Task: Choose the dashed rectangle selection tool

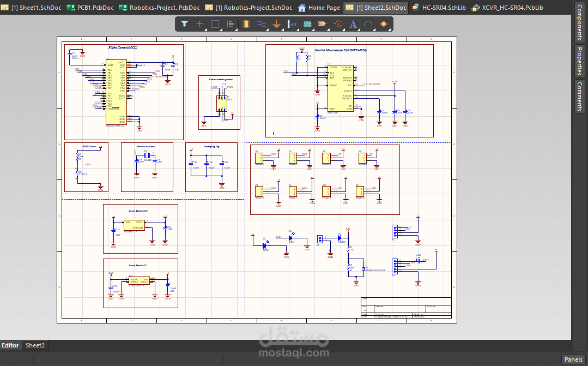Action: tap(215, 24)
